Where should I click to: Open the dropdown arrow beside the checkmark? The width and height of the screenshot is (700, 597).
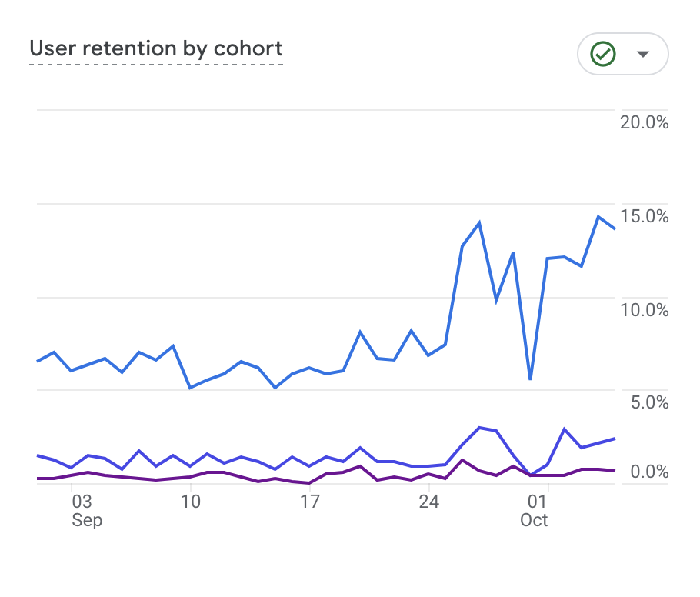[x=643, y=54]
